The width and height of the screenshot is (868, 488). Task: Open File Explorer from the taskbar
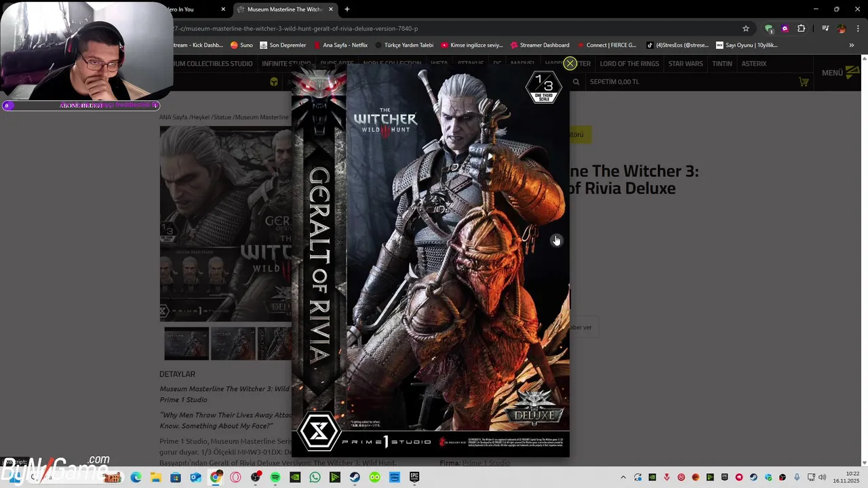pyautogui.click(x=155, y=477)
